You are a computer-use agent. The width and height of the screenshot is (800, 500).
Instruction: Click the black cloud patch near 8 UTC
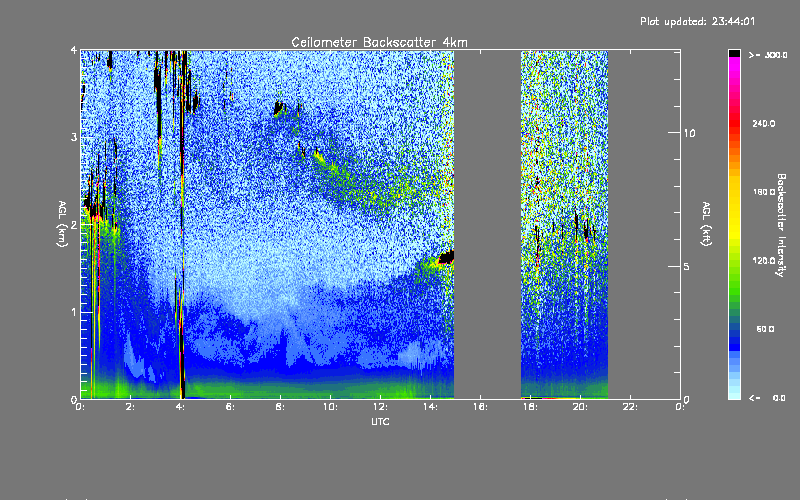point(279,108)
